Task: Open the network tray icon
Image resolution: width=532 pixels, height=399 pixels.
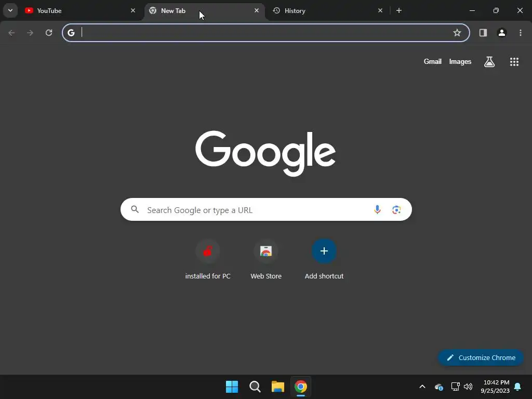Action: click(x=455, y=387)
